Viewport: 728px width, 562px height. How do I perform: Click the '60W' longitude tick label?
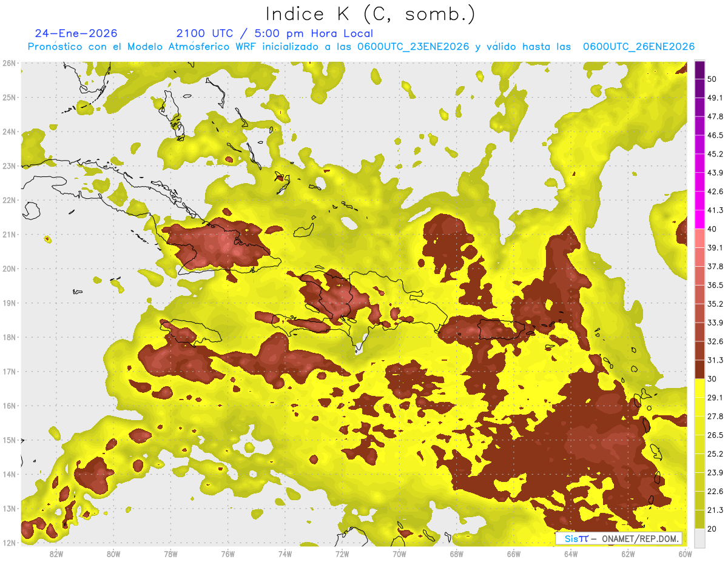pyautogui.click(x=685, y=554)
